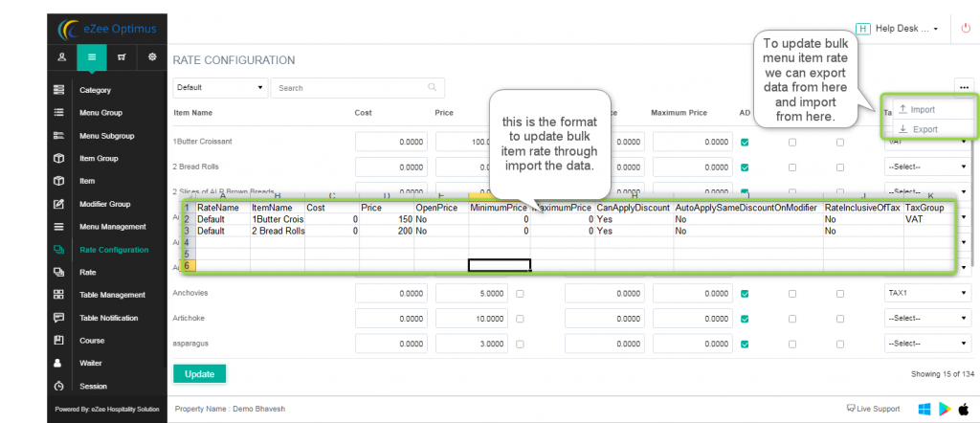Click the 'Item Name' column header
Image resolution: width=980 pixels, height=423 pixels.
click(x=192, y=113)
